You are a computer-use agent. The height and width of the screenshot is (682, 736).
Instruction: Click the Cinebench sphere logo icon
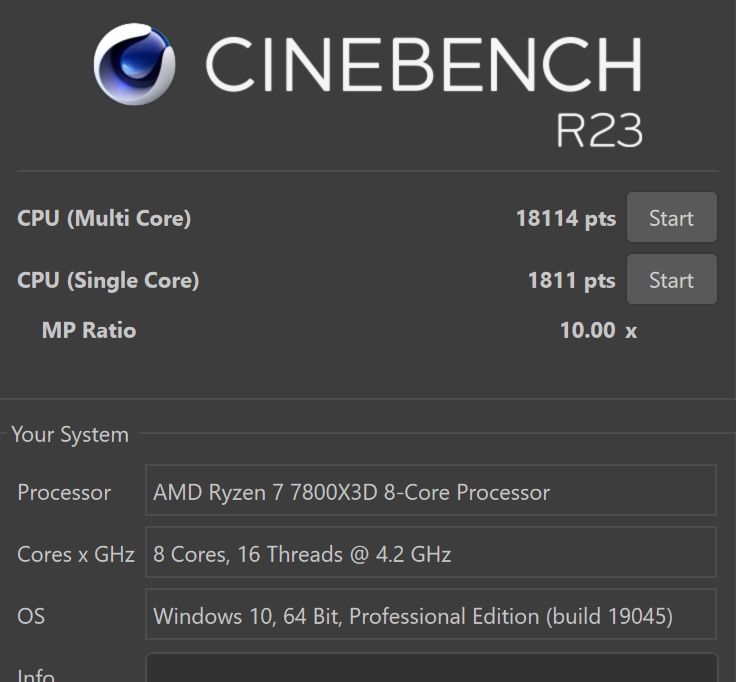point(135,64)
